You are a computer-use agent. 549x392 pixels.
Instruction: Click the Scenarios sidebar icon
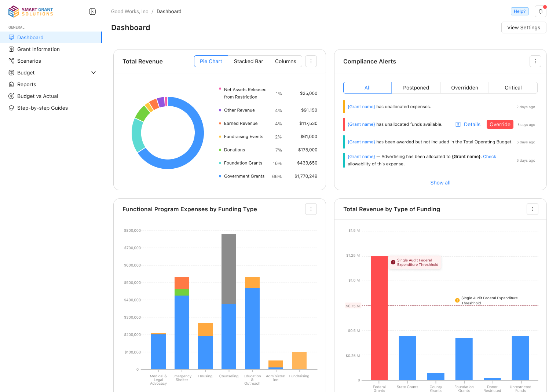(11, 61)
